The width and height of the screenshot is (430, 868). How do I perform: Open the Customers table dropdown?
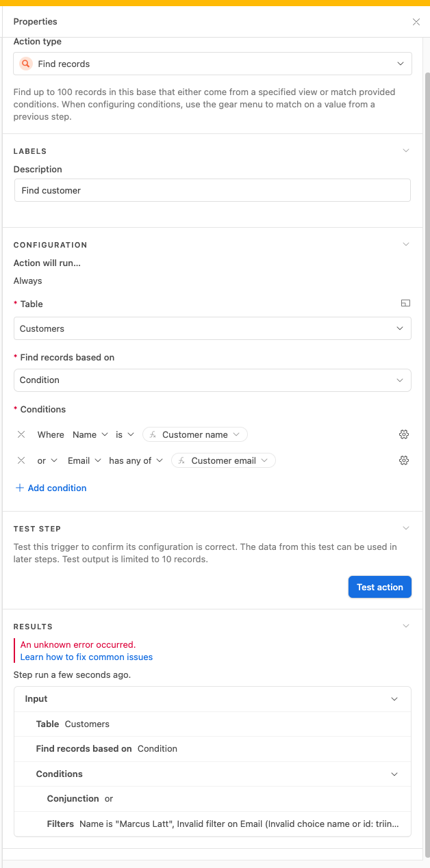212,328
